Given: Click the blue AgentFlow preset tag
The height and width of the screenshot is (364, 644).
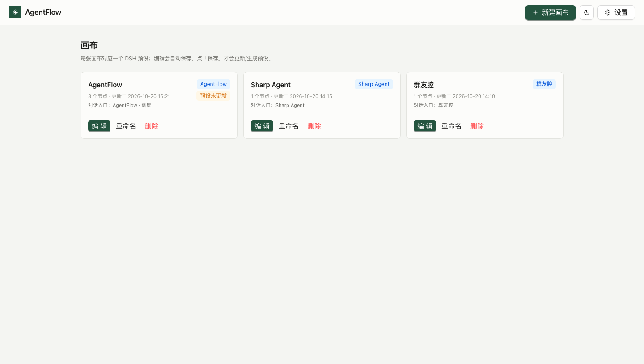Looking at the screenshot, I should tap(213, 84).
